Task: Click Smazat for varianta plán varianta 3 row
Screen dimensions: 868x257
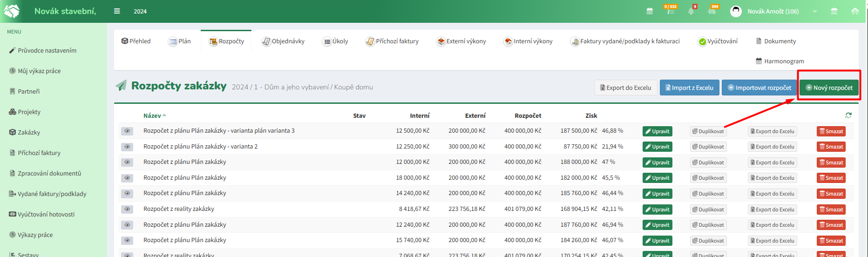Action: 831,131
